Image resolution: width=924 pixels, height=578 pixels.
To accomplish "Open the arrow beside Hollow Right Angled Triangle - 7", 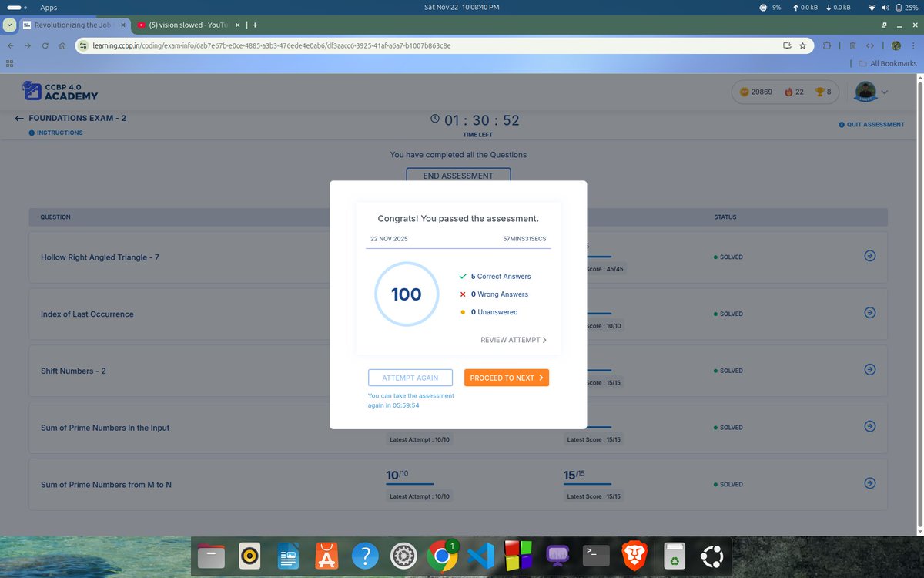I will [x=869, y=256].
